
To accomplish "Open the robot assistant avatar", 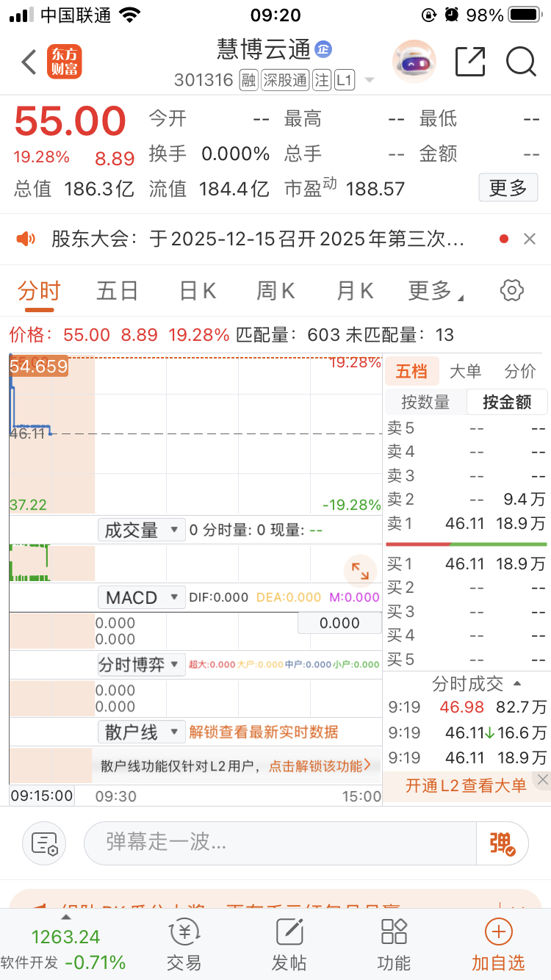I will (414, 62).
